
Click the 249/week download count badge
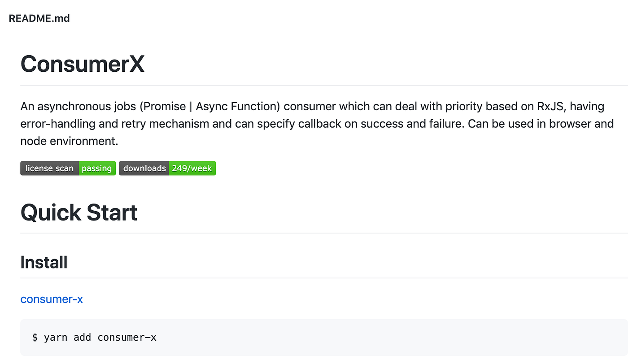point(192,169)
